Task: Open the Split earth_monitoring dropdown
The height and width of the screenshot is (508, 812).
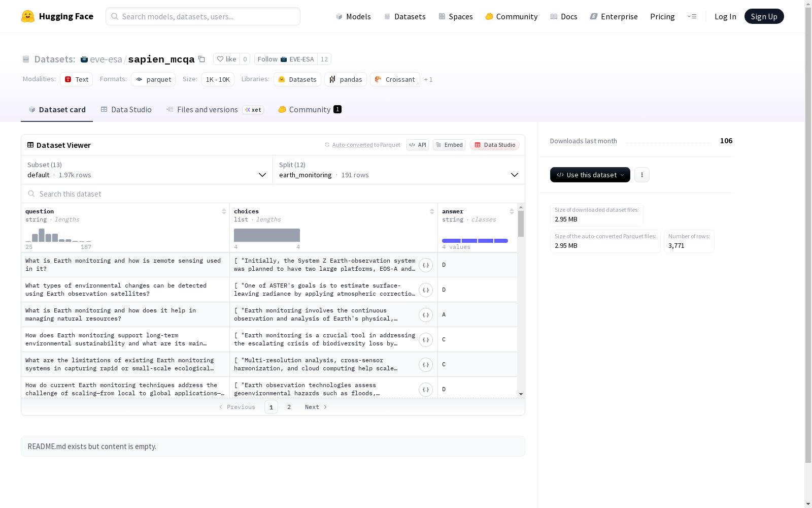Action: 399,170
